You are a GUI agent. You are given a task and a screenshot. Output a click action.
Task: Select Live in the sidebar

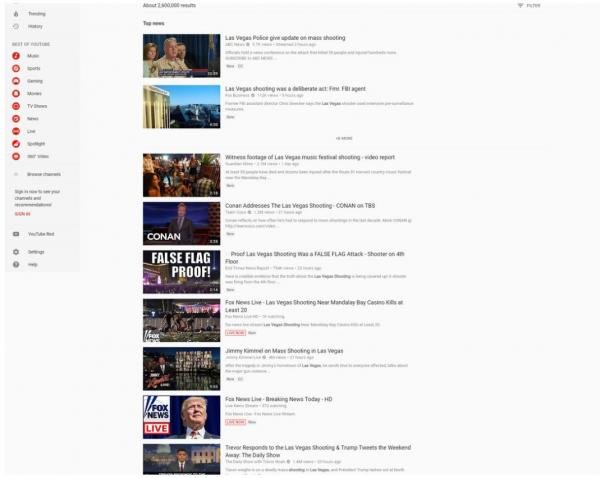[31, 131]
